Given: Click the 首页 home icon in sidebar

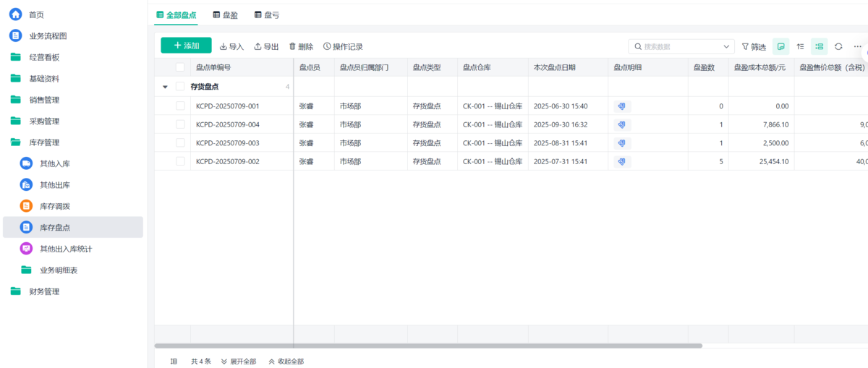Looking at the screenshot, I should tap(15, 14).
